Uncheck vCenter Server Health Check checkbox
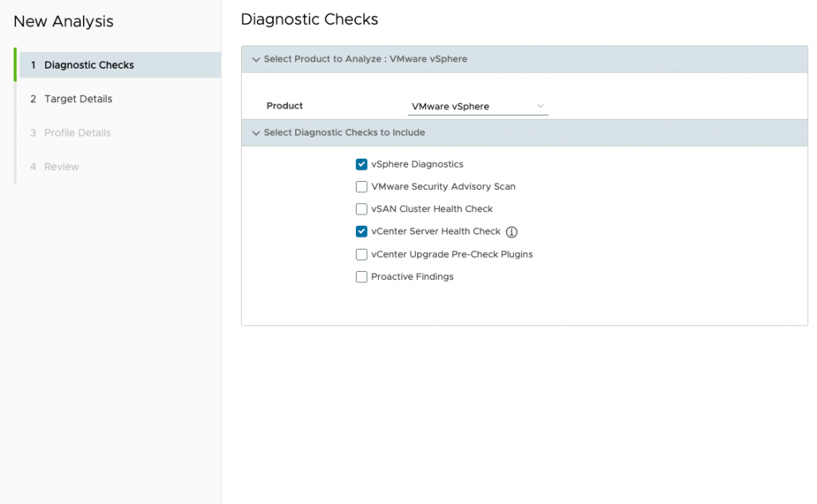This screenshot has width=817, height=504. [x=361, y=231]
